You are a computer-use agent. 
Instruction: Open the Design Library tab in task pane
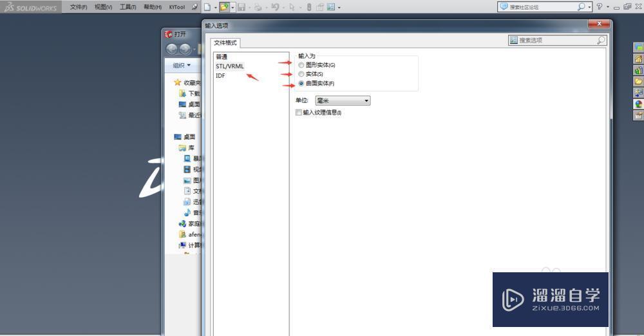(638, 70)
